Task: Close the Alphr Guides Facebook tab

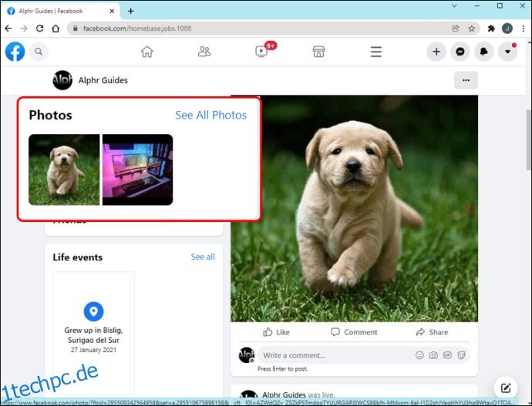Action: pyautogui.click(x=112, y=12)
